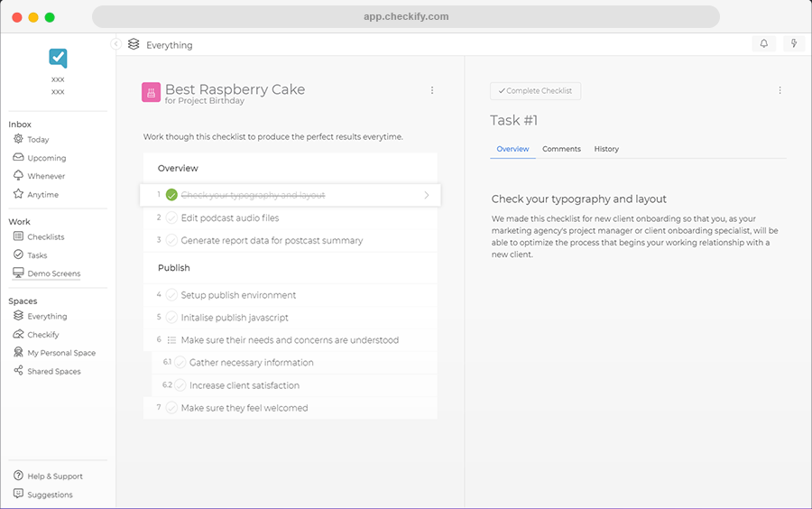Select the Increase client satisfaction subtask
This screenshot has width=812, height=509.
[244, 385]
